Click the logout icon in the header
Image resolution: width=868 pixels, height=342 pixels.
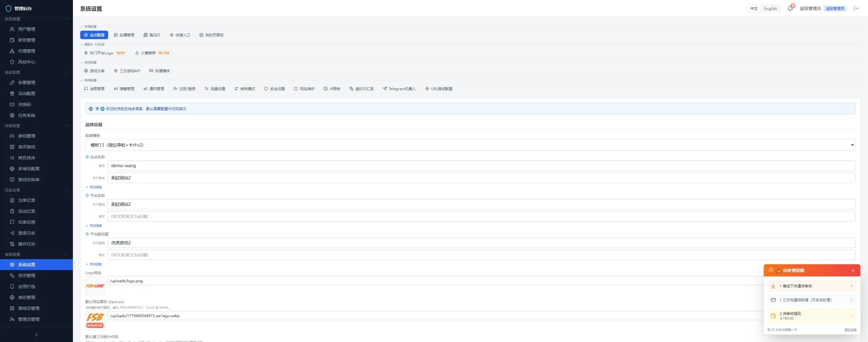(856, 8)
